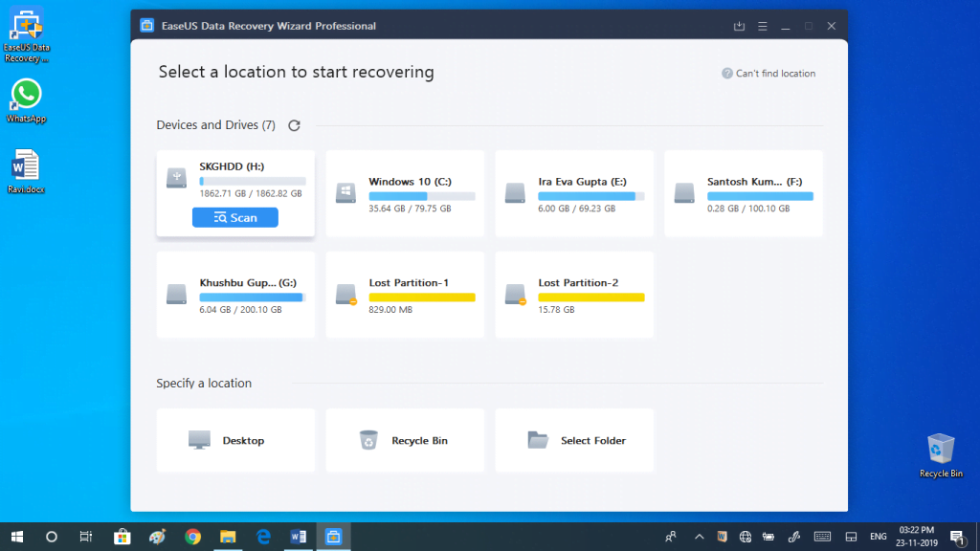Click the network globe tray icon
The image size is (980, 551).
pos(745,537)
